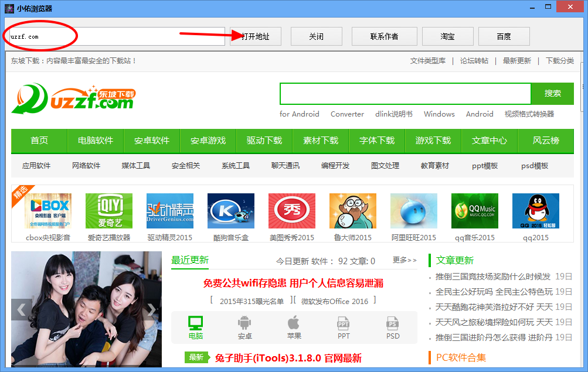Open the 文件类型库 top link
588x372 pixels.
tap(428, 61)
